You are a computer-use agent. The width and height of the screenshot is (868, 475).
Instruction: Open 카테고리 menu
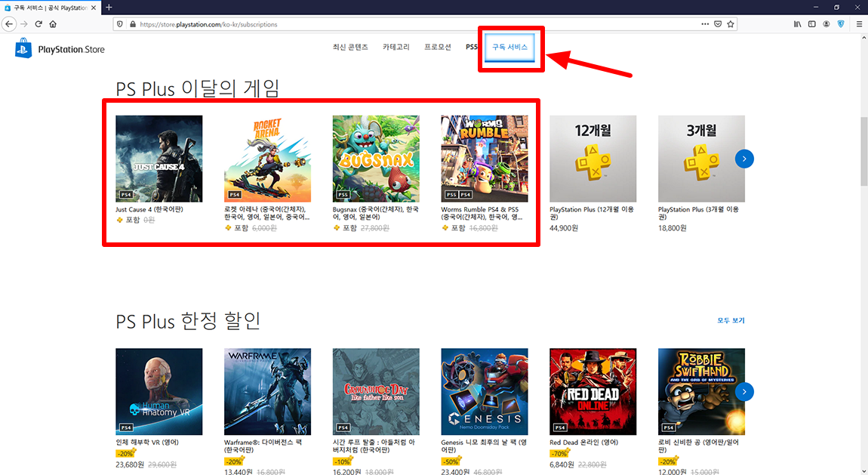(x=396, y=47)
